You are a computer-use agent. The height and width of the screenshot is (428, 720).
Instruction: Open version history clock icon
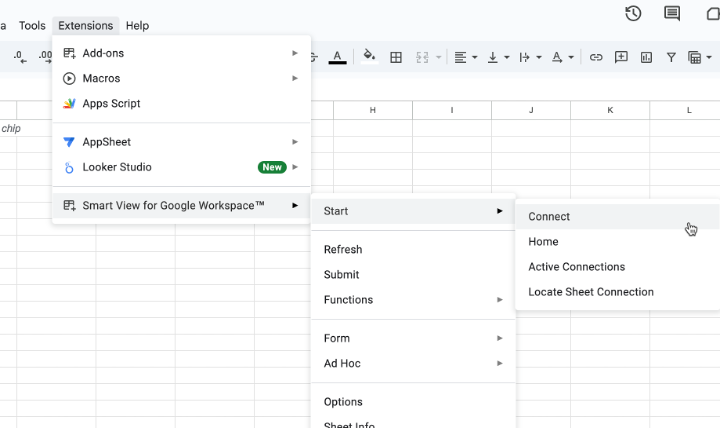633,13
